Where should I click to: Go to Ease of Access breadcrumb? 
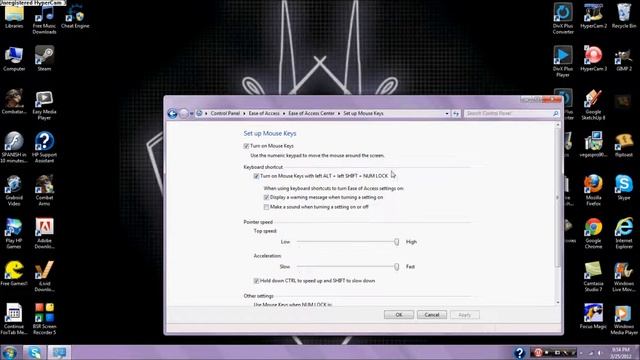[x=264, y=113]
